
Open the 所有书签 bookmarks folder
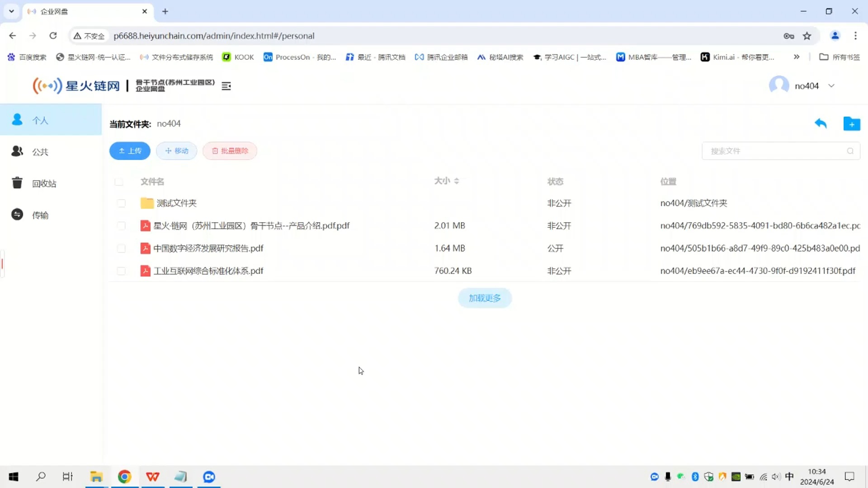click(840, 57)
